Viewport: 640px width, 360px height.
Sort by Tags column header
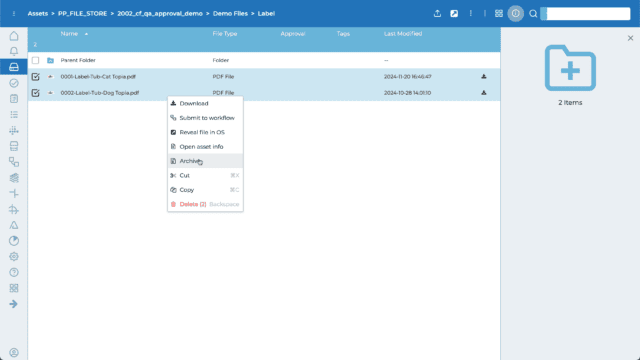(343, 34)
